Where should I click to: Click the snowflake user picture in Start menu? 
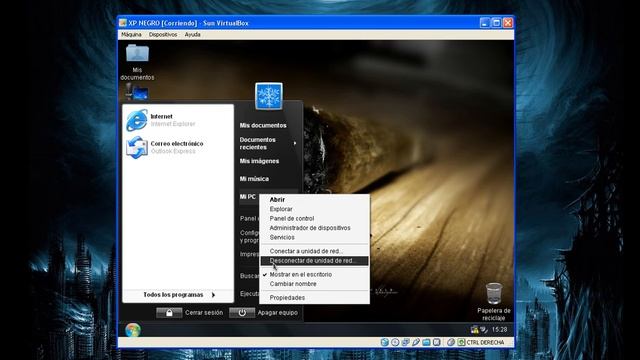coord(269,96)
